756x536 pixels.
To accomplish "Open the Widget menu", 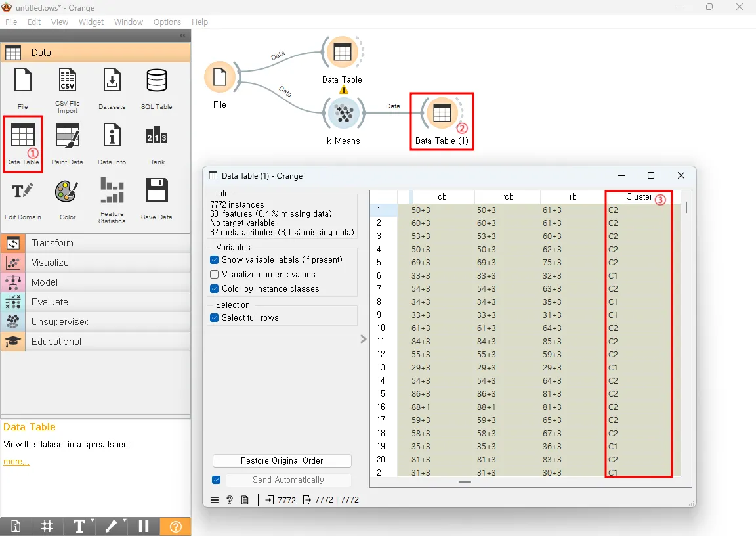I will coord(91,22).
